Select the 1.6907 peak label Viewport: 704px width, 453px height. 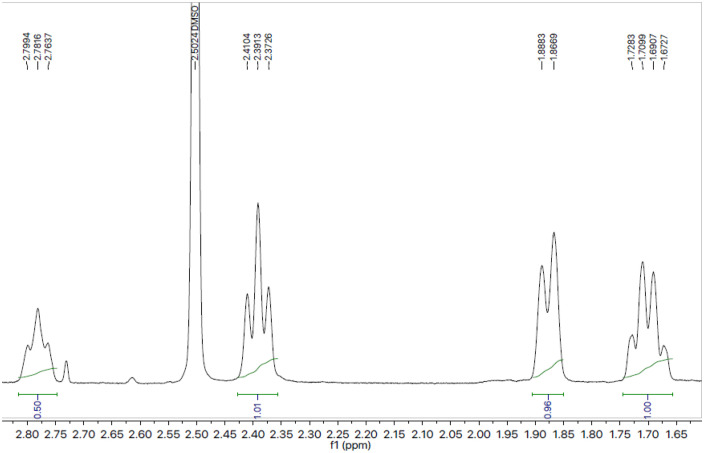653,48
